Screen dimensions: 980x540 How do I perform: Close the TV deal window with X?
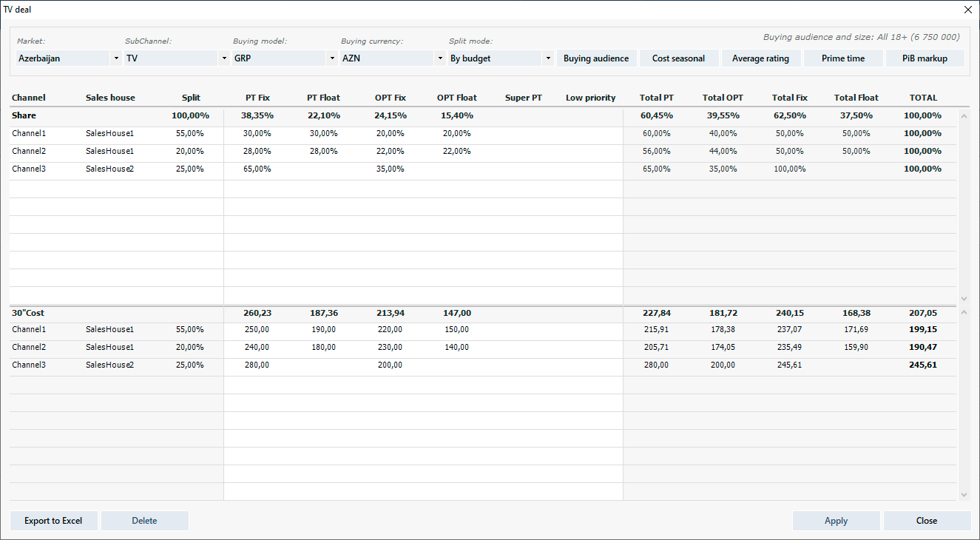[967, 10]
